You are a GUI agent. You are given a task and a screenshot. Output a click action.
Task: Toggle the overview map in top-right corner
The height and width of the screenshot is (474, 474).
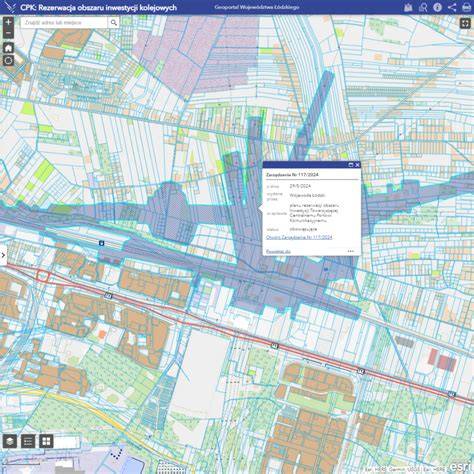465,23
